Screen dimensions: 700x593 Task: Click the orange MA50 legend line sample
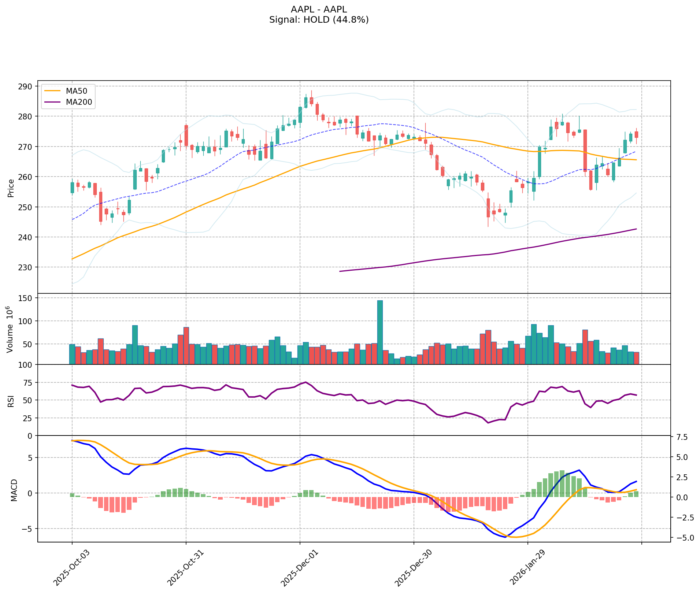(x=53, y=91)
